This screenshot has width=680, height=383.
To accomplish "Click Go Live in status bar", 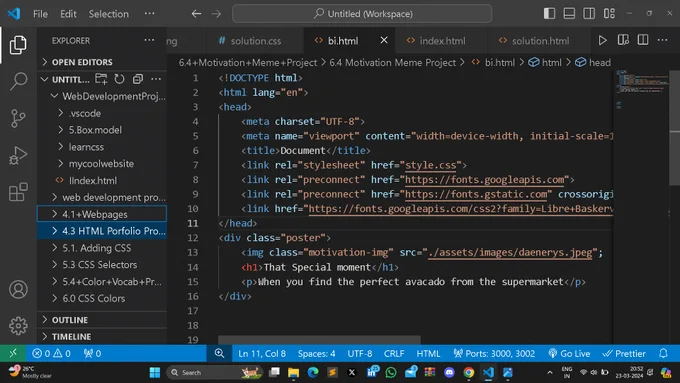I will 569,354.
